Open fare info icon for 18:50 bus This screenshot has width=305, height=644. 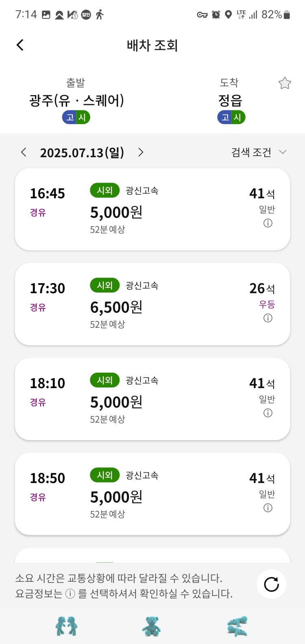point(268,508)
